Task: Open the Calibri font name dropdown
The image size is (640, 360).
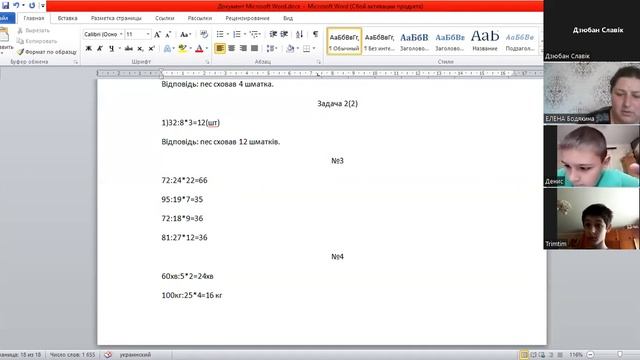Action: [121, 34]
